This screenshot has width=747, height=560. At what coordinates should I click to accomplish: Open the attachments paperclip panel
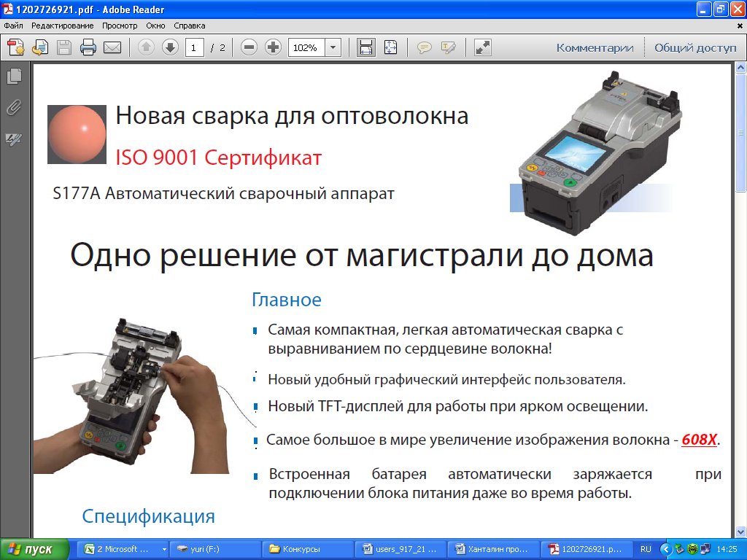[x=14, y=107]
